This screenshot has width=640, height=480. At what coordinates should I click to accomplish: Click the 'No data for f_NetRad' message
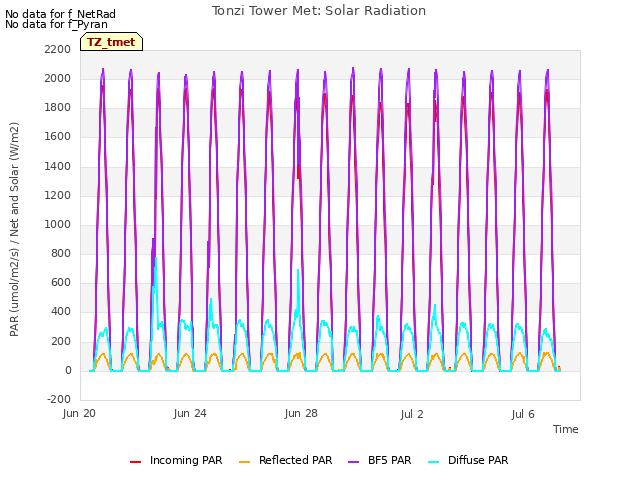pyautogui.click(x=60, y=14)
